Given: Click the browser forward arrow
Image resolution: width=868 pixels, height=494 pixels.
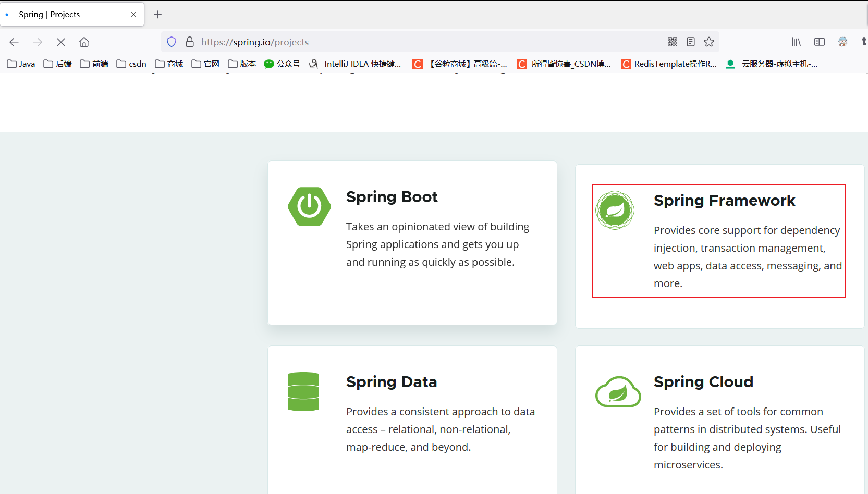Looking at the screenshot, I should (38, 42).
